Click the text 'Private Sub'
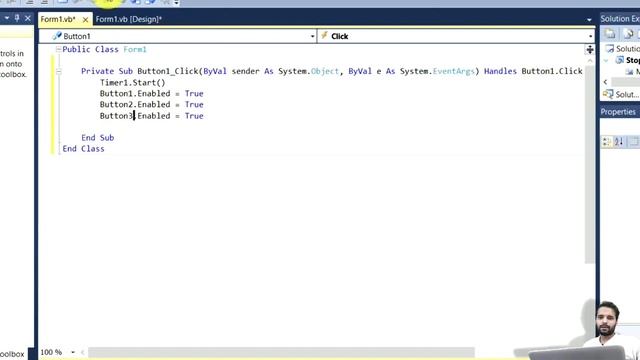The height and width of the screenshot is (360, 640). pos(107,71)
